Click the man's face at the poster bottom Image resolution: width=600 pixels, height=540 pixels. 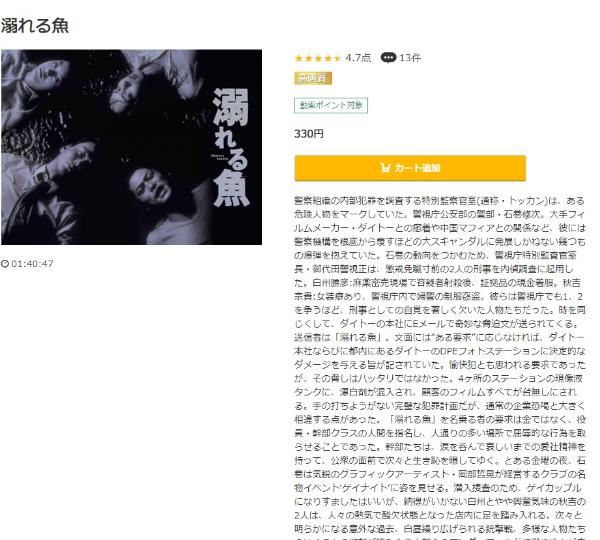coord(151,186)
